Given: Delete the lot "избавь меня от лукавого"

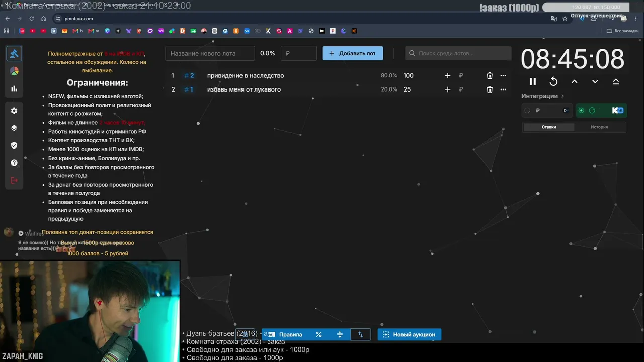Looking at the screenshot, I should 490,89.
